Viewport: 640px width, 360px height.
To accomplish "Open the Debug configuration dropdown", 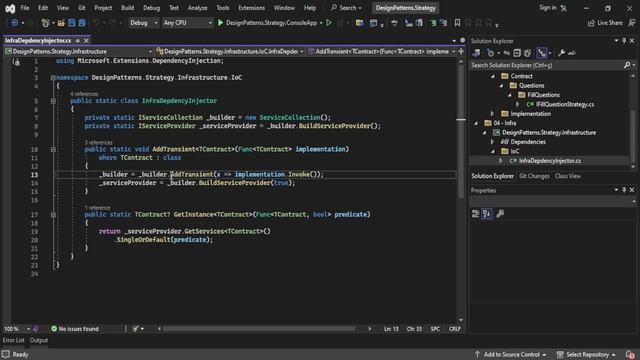I will [x=143, y=23].
